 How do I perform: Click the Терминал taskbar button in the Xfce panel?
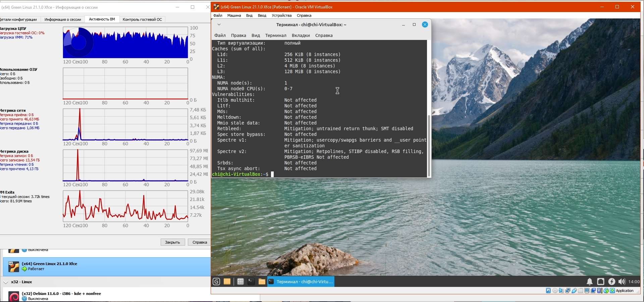click(301, 282)
